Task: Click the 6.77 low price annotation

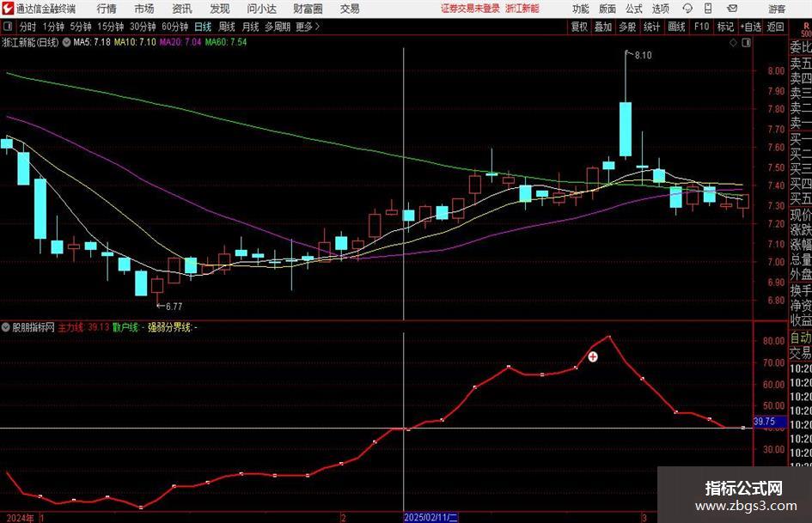Action: tap(174, 307)
